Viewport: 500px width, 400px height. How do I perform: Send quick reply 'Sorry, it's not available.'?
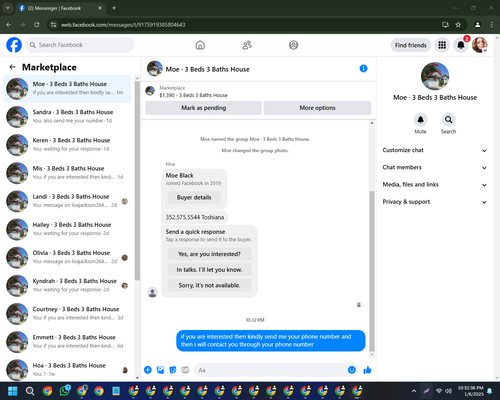click(x=209, y=285)
